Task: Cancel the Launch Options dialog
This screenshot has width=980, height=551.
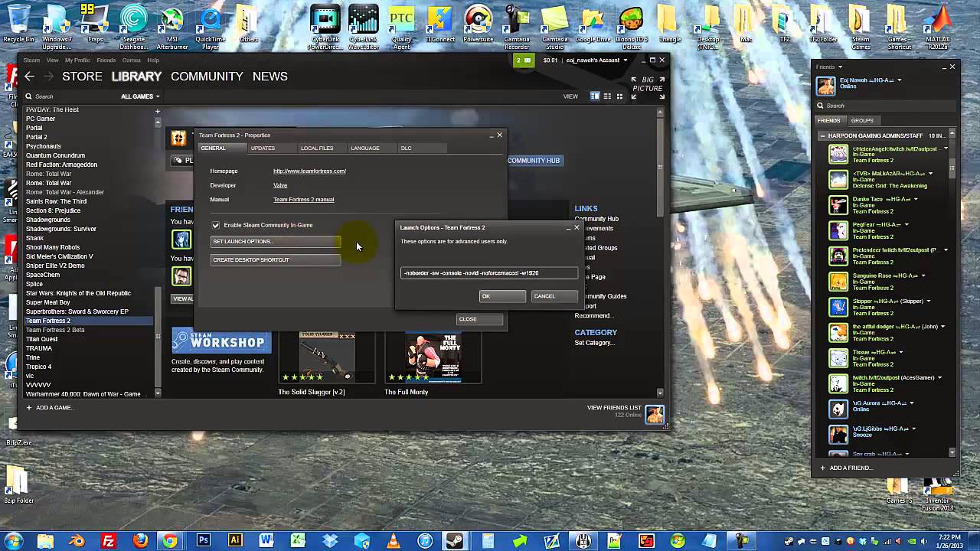Action: pos(554,296)
